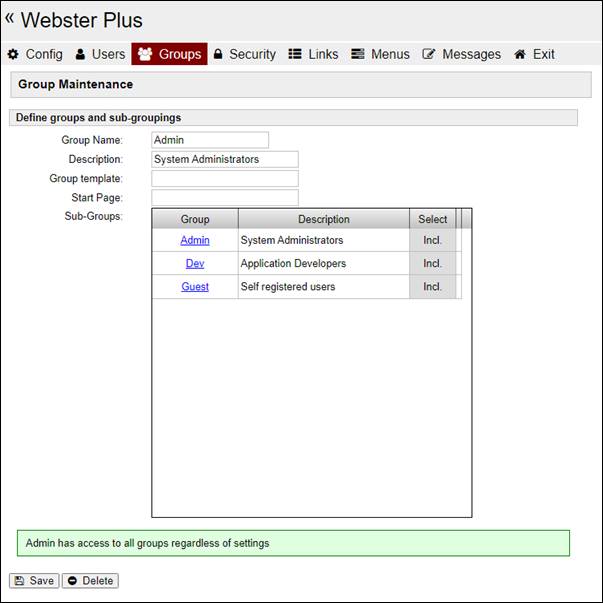The width and height of the screenshot is (603, 603).
Task: Click the Exit home icon
Action: [520, 54]
